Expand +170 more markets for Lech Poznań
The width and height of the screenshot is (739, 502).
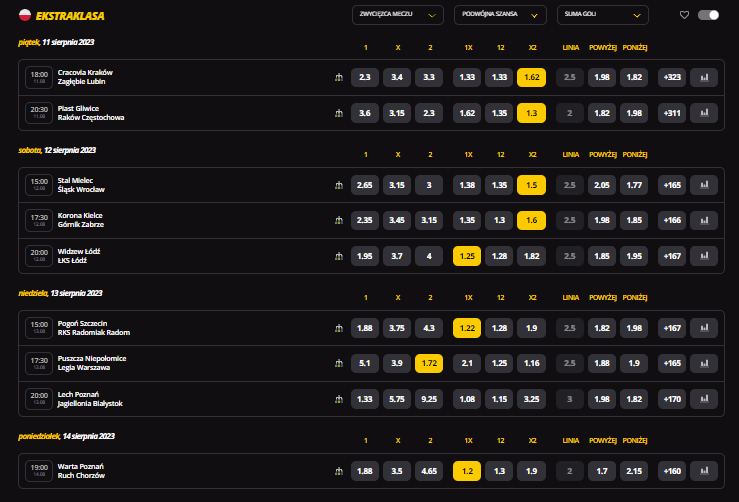pyautogui.click(x=672, y=399)
